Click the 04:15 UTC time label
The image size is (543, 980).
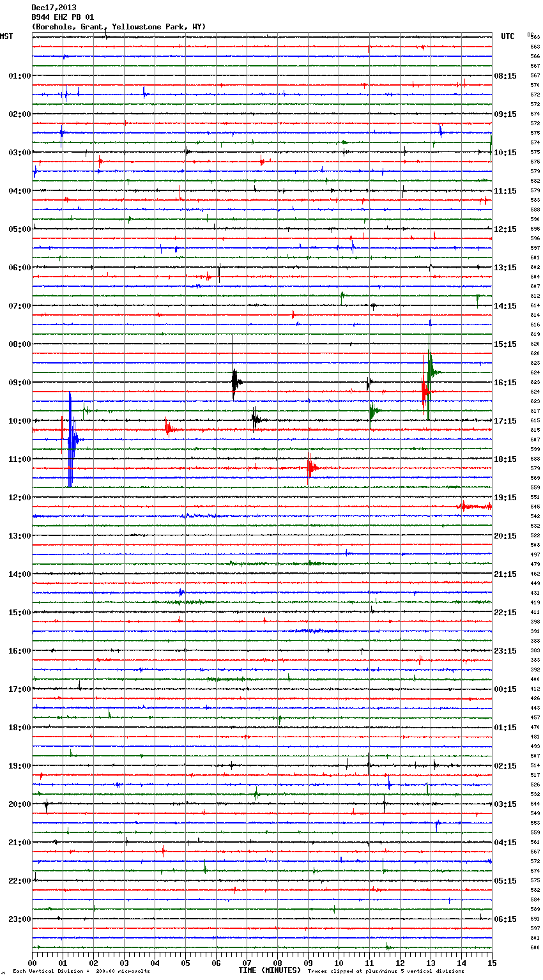point(505,843)
